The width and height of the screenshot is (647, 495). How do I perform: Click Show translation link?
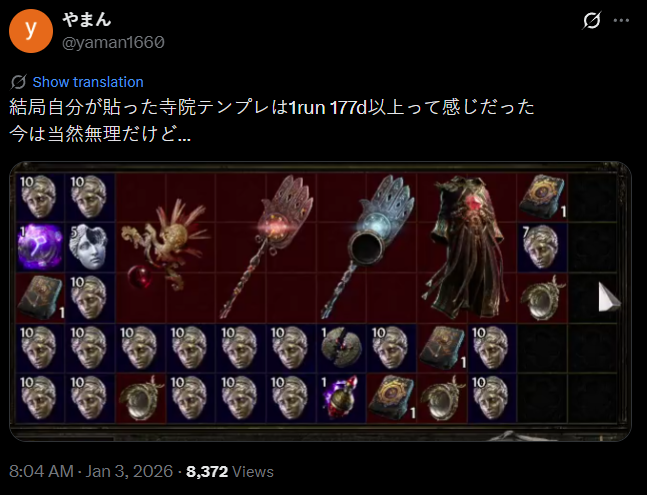click(88, 82)
